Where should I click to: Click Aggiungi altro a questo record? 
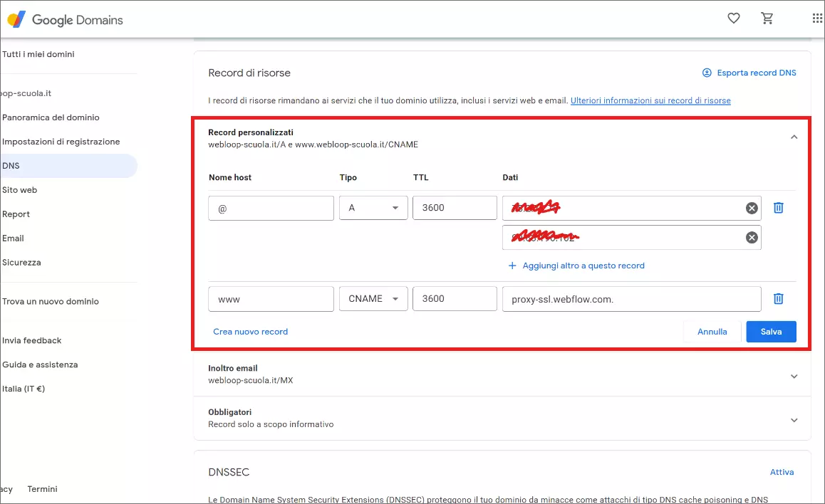click(583, 266)
